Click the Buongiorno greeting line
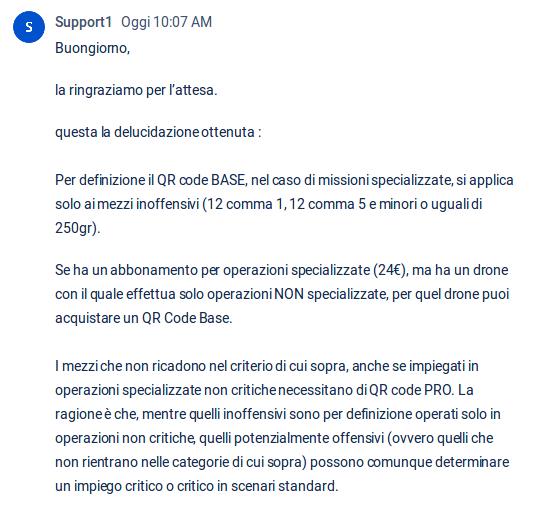 click(92, 48)
